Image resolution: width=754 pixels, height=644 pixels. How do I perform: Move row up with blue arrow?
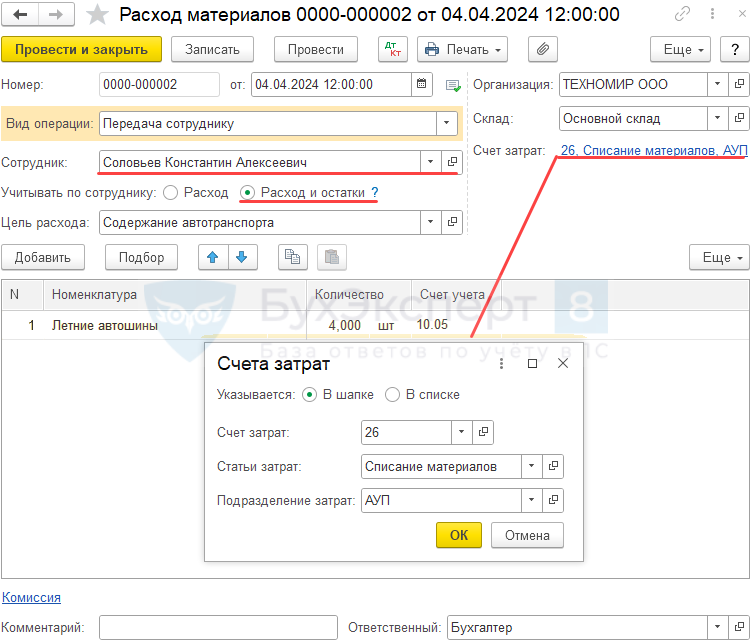[x=212, y=257]
